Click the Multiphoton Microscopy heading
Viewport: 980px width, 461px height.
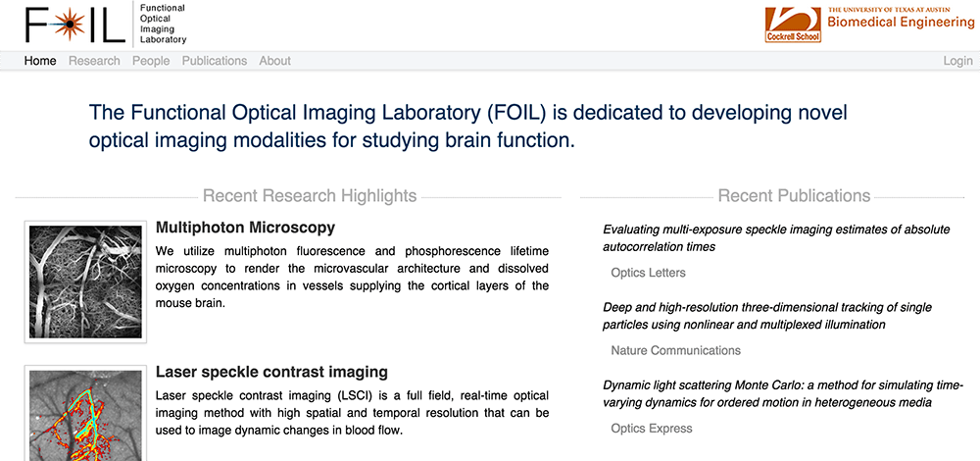[245, 228]
